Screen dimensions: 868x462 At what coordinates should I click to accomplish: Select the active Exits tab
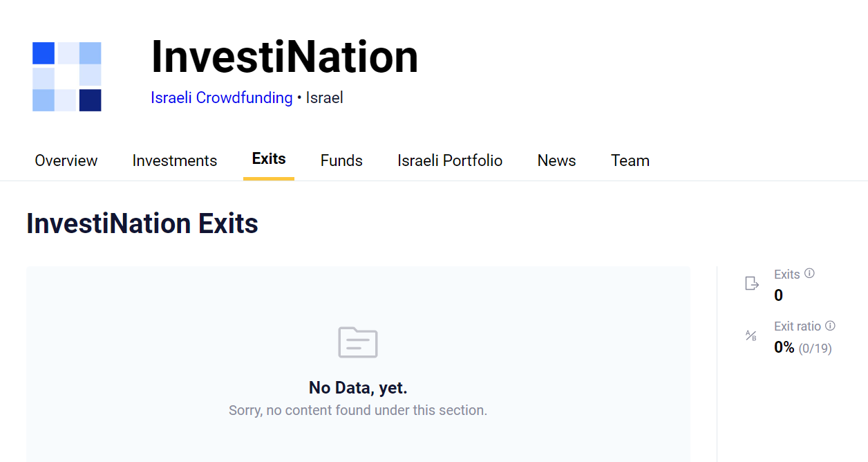[x=269, y=159]
